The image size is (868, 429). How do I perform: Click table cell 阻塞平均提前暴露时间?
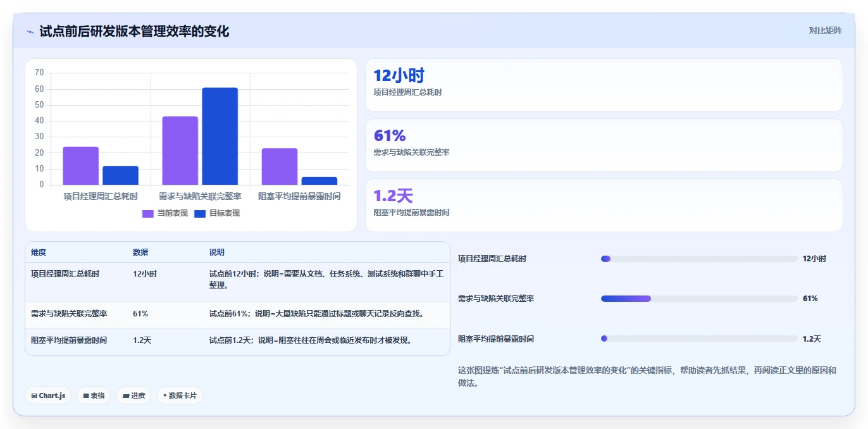coord(69,340)
